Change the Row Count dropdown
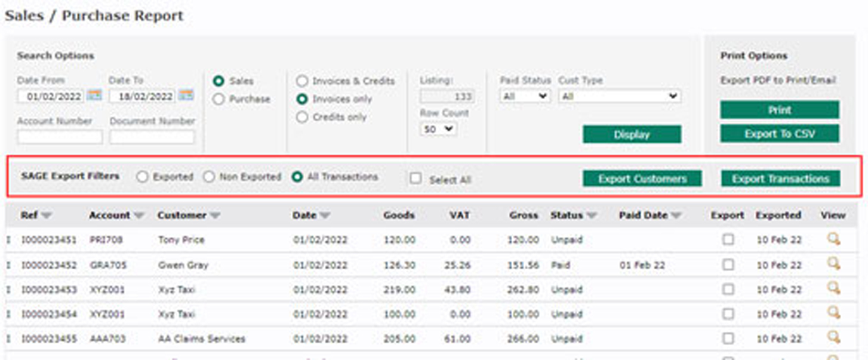868x360 pixels. tap(438, 128)
